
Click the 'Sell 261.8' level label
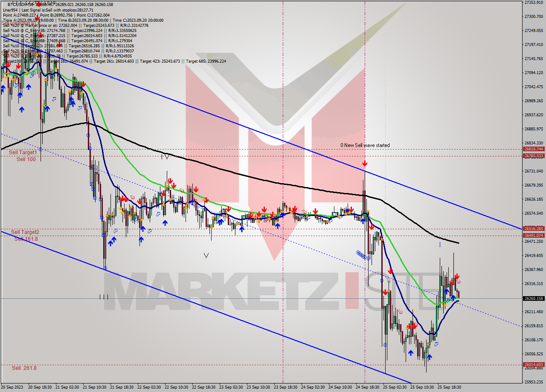coord(24,368)
